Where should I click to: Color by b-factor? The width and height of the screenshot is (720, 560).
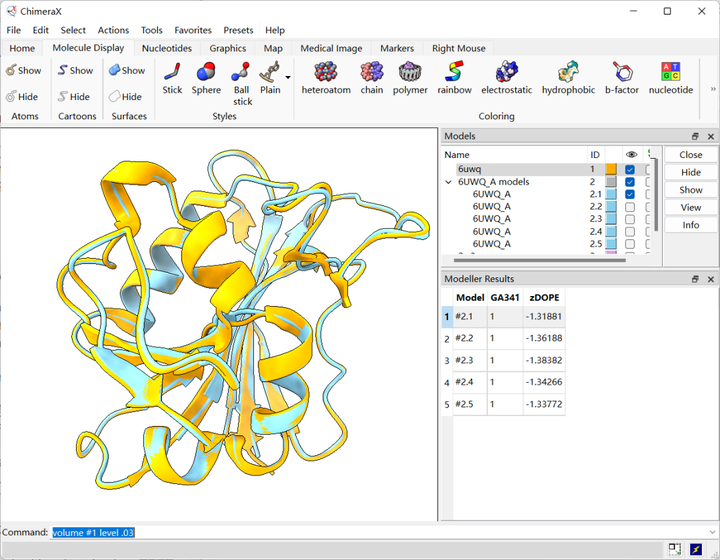tap(621, 72)
